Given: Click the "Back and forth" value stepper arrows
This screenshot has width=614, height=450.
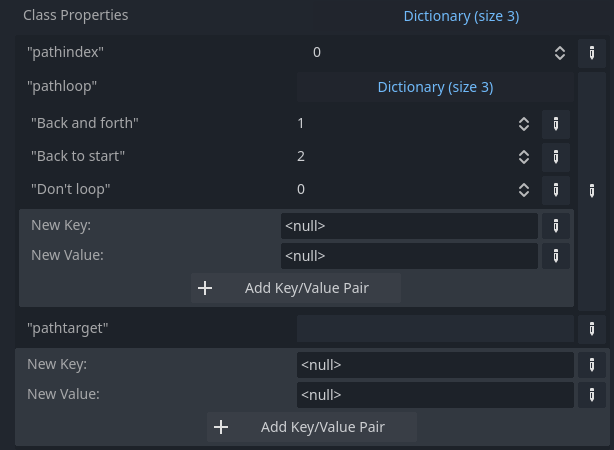Looking at the screenshot, I should (x=523, y=124).
